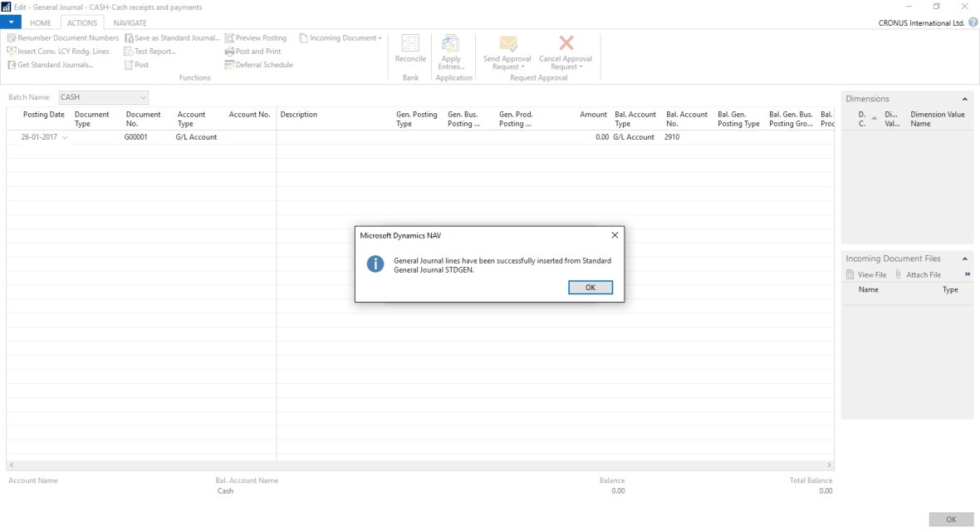Open the help question mark icon
Screen dimensions: 980x532
(973, 23)
